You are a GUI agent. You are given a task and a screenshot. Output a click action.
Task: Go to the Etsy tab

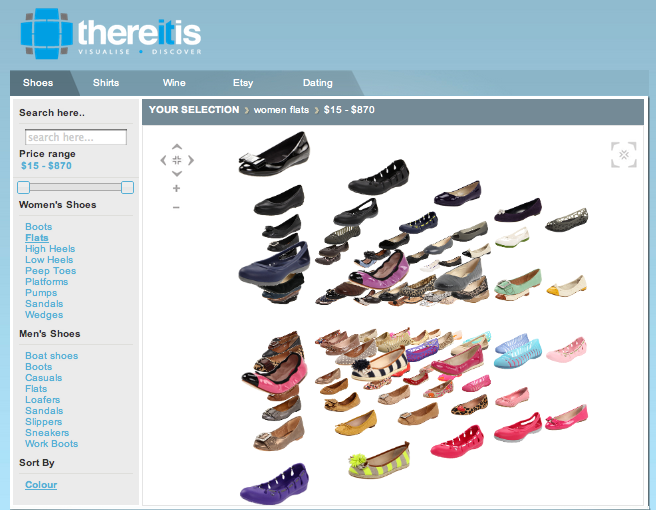243,83
